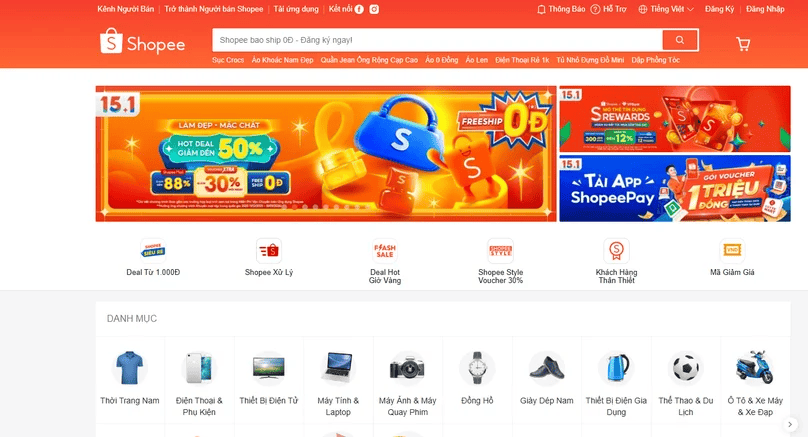
Task: Expand the Tiếng Việt language dropdown
Action: click(x=666, y=9)
